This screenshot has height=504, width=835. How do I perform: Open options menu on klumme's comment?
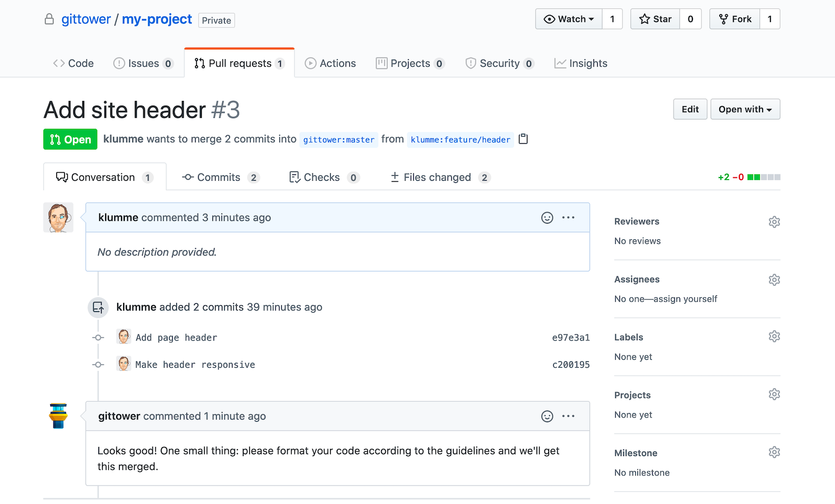568,218
